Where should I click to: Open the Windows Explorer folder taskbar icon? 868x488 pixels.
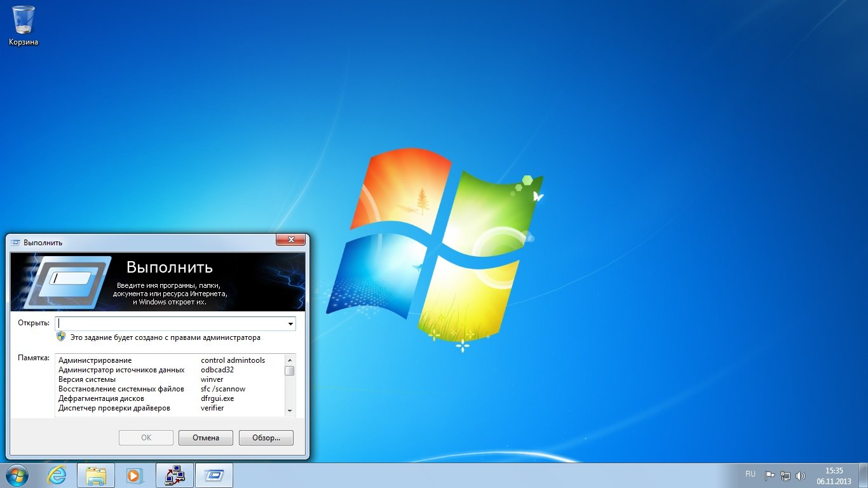[x=96, y=475]
